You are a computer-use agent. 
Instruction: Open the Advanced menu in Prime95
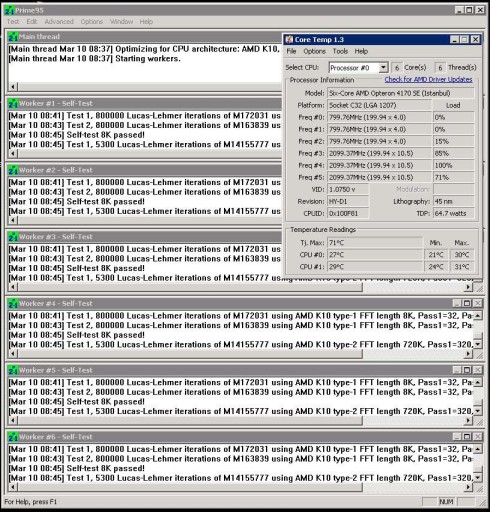pos(59,22)
